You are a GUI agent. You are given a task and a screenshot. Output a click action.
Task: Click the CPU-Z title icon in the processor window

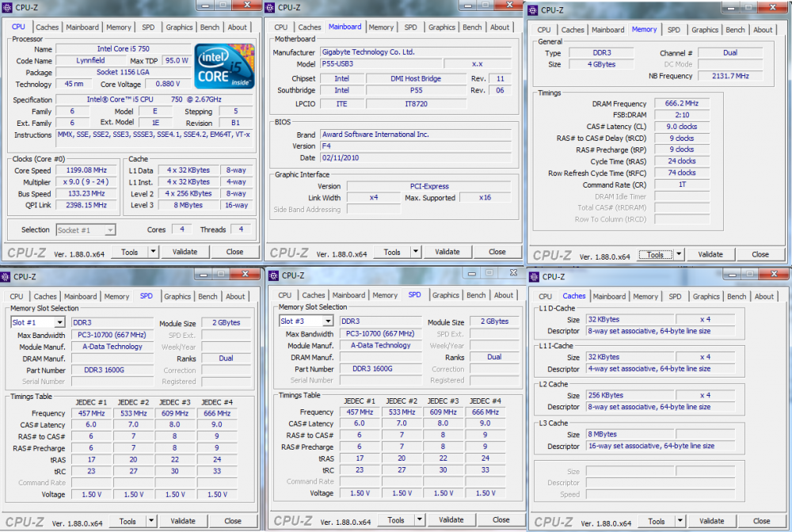7,8
